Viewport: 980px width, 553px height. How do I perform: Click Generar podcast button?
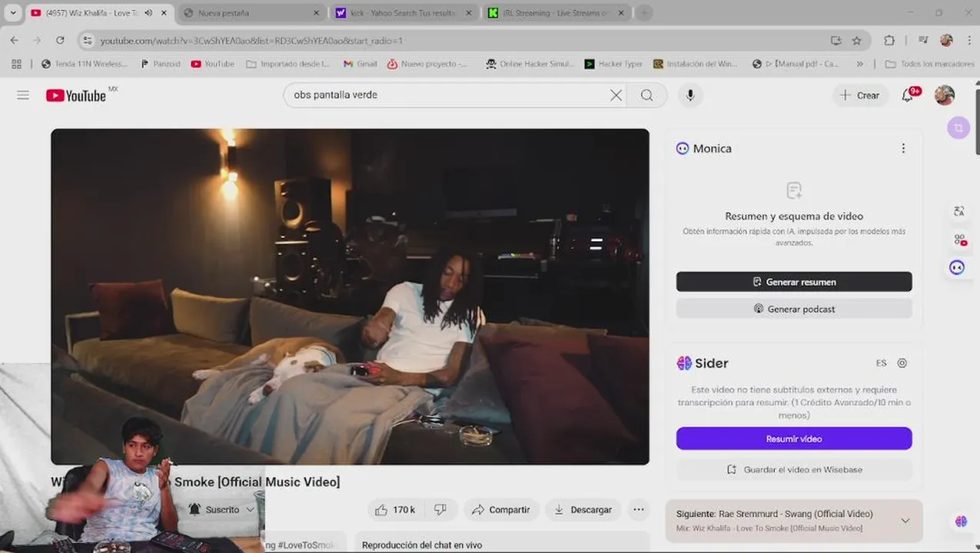(794, 309)
